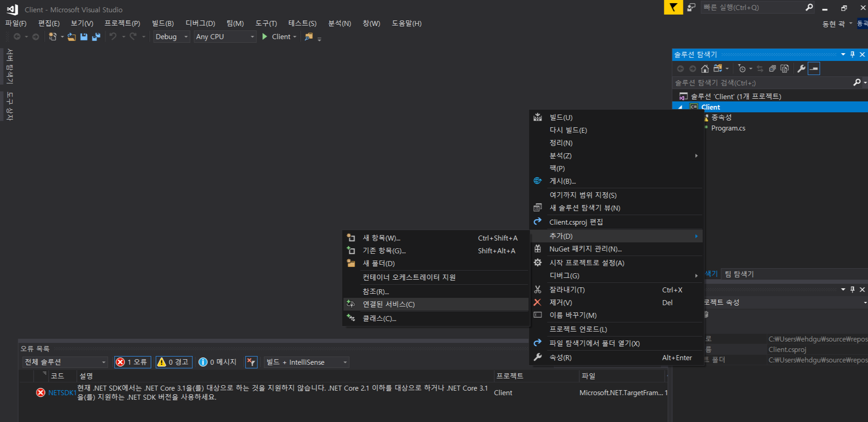The width and height of the screenshot is (868, 422).
Task: Open the Debug configuration dropdown
Action: coord(171,37)
